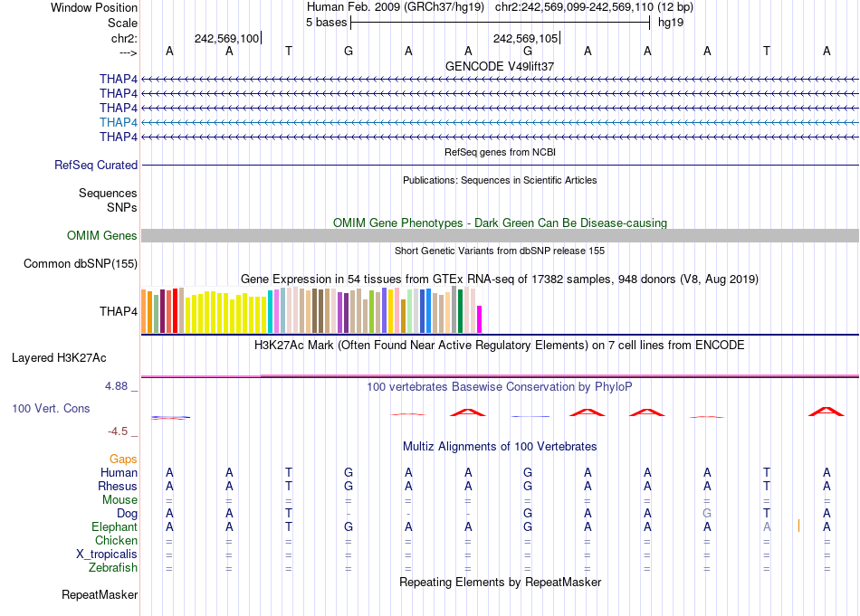Click the gray OMIM Genes bar

click(500, 236)
